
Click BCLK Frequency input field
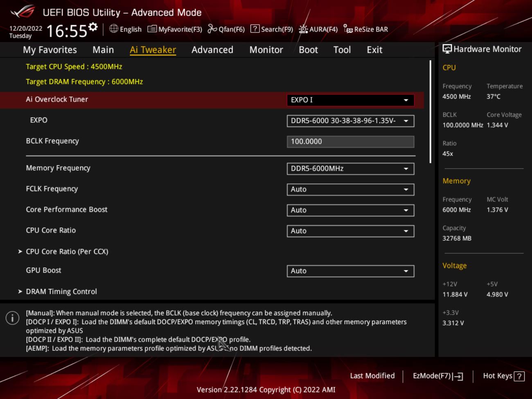[350, 142]
